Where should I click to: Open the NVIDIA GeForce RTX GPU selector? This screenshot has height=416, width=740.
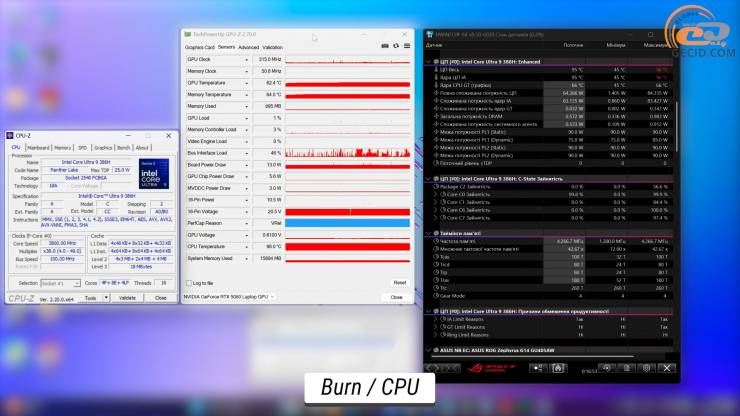click(229, 297)
